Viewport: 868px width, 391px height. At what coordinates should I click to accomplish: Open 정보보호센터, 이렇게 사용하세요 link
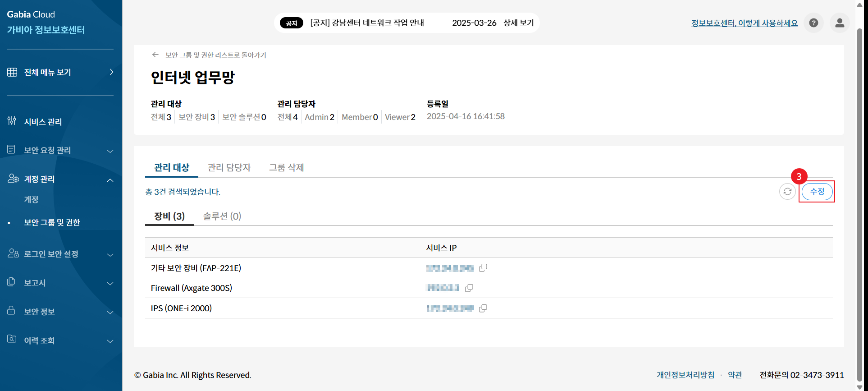[745, 23]
